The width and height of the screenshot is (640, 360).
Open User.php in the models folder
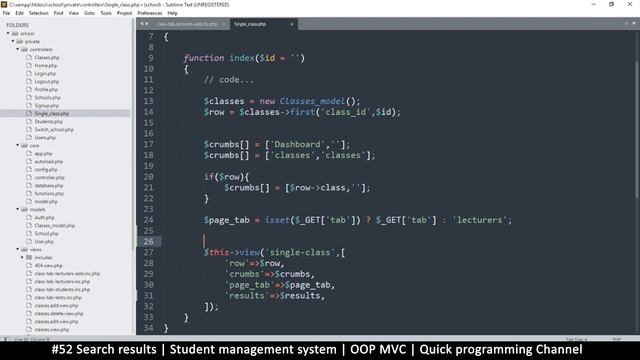point(44,242)
